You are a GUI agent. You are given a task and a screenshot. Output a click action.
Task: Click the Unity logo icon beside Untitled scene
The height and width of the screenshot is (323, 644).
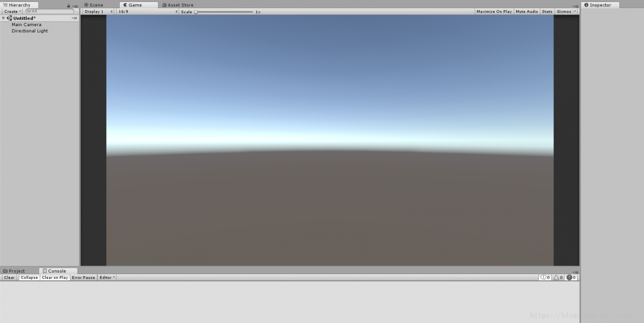(x=9, y=18)
